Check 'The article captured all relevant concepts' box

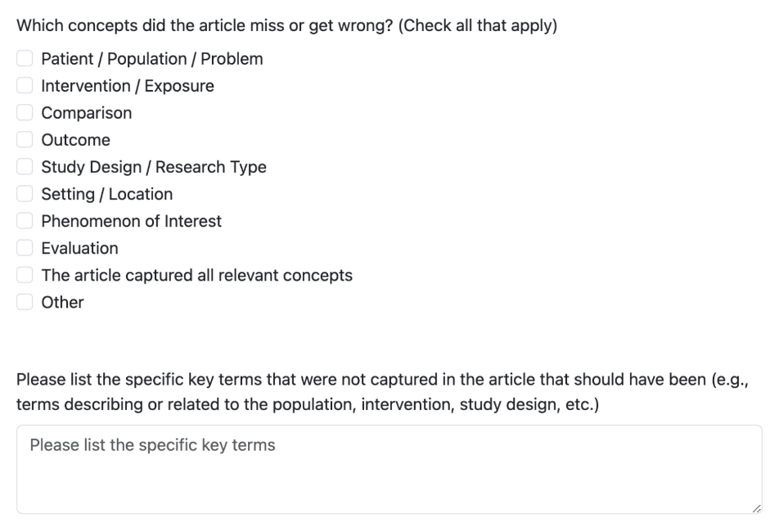[25, 275]
